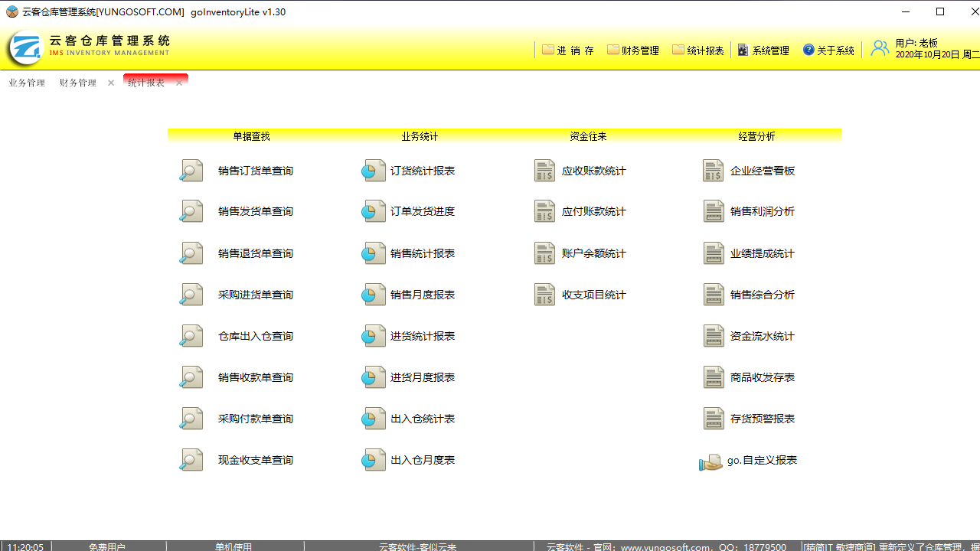Select 仓库出入仓查询 magnifier icon

pos(191,335)
